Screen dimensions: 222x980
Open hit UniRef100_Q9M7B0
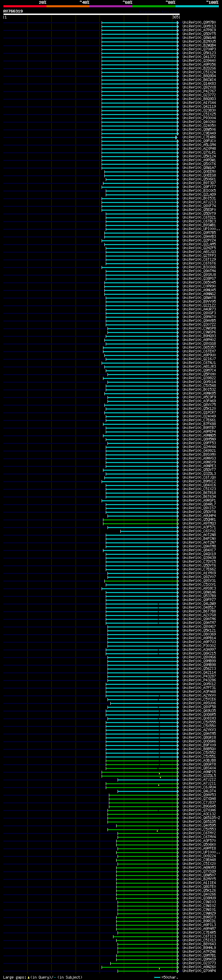pyautogui.click(x=199, y=23)
